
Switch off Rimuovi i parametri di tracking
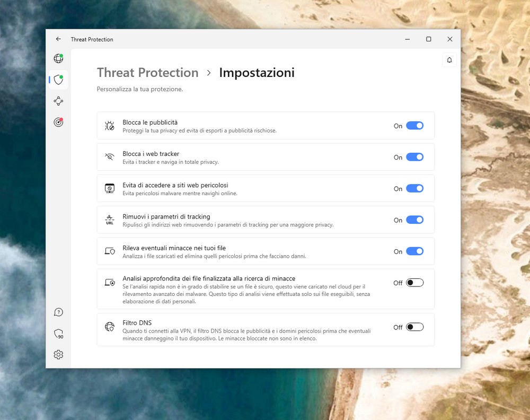415,220
